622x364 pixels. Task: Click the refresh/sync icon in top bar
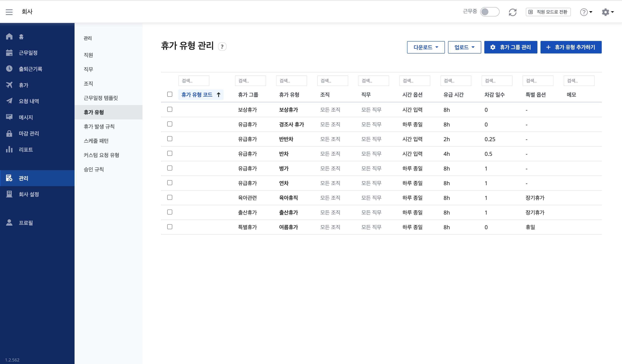(x=513, y=12)
